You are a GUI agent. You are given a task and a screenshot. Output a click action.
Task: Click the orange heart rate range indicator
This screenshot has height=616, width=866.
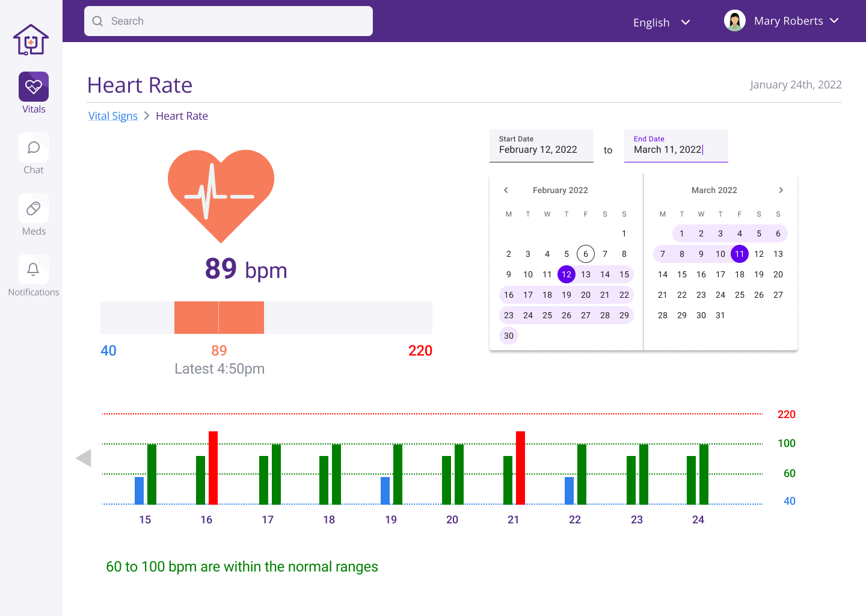click(219, 317)
